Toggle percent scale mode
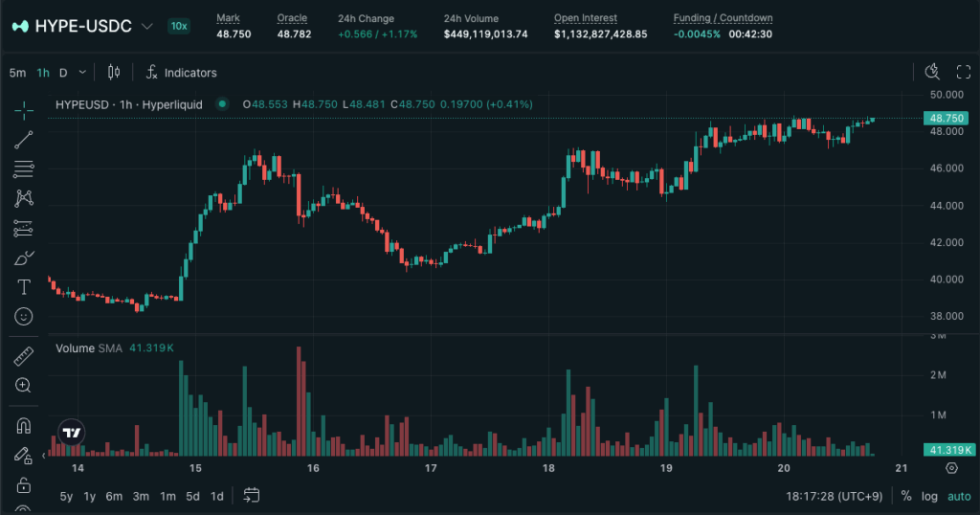This screenshot has width=980, height=515. 905,496
